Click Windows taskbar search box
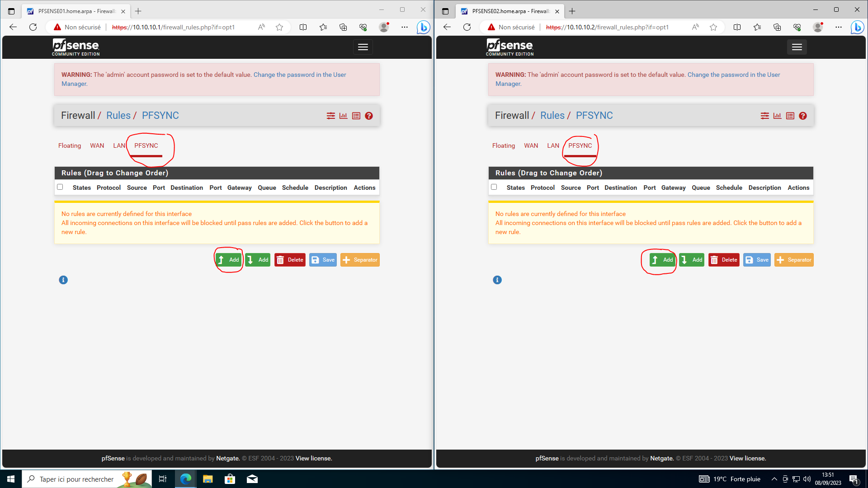 click(76, 479)
